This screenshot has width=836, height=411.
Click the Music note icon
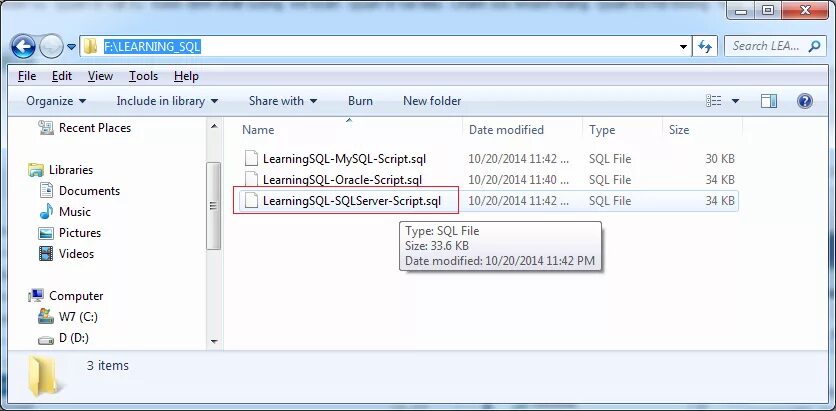click(46, 212)
